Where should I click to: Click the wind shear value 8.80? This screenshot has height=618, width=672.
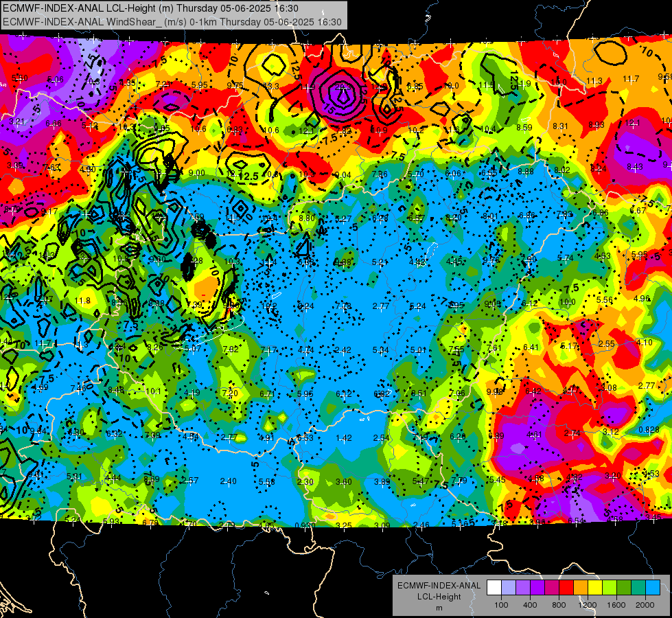(307, 218)
